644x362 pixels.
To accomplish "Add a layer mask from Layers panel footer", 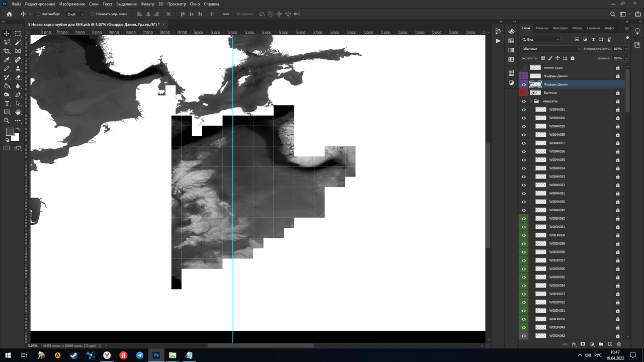I will [x=583, y=344].
